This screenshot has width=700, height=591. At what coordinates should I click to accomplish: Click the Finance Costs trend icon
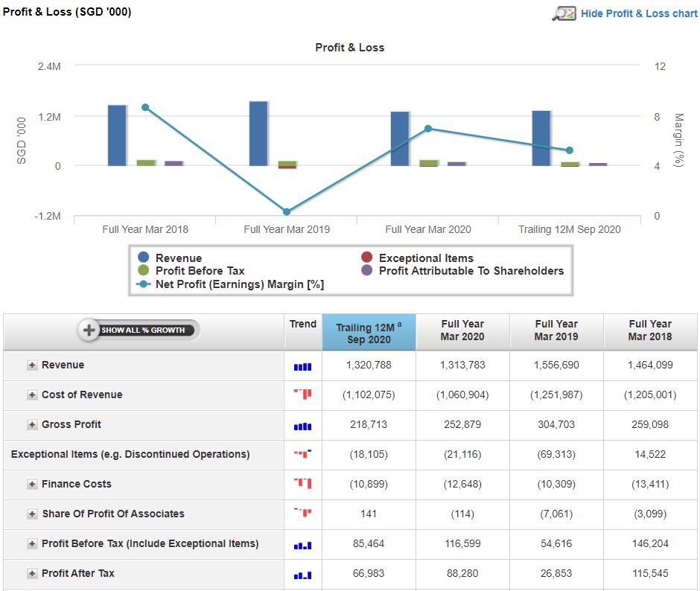[302, 484]
